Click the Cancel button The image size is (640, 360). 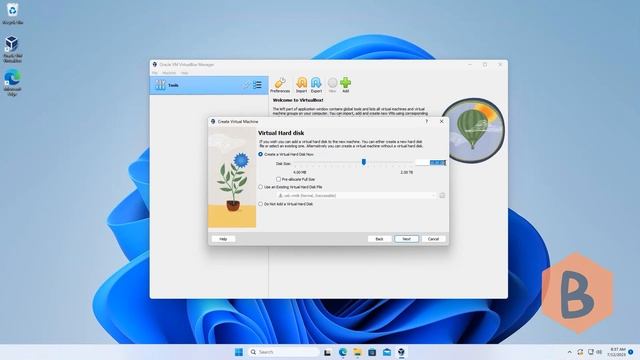[x=433, y=239]
